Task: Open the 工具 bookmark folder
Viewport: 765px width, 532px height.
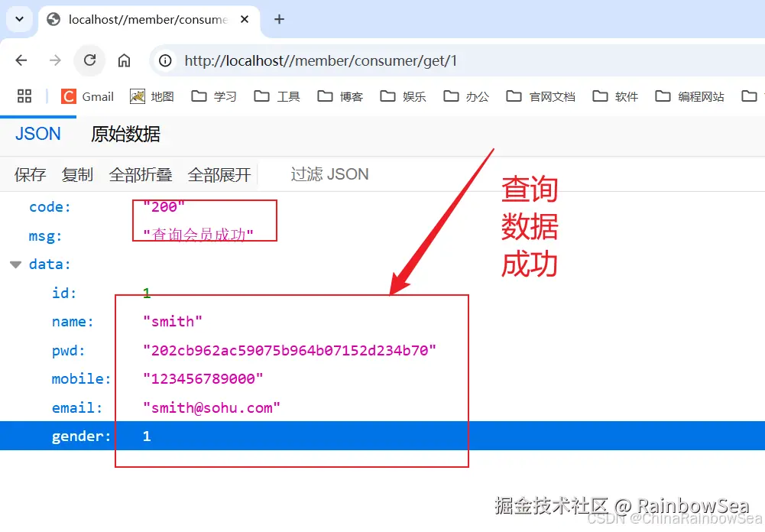Action: 277,96
